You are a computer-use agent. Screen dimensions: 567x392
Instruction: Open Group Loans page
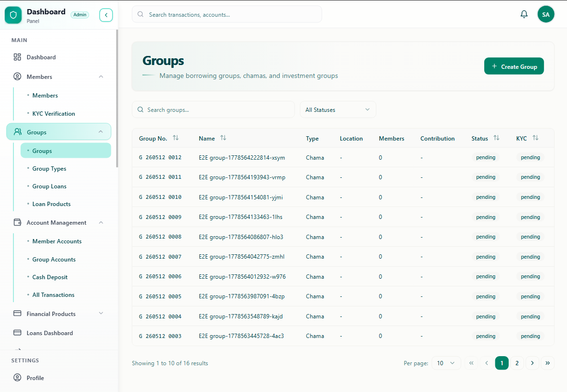pyautogui.click(x=49, y=186)
